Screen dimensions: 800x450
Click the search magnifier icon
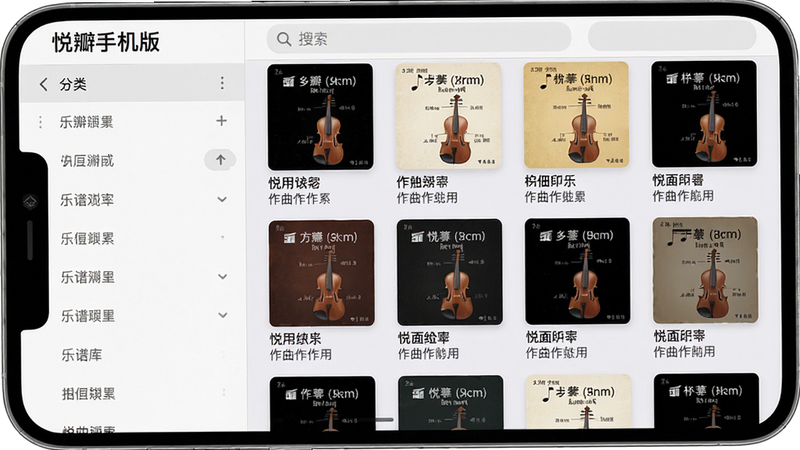284,39
